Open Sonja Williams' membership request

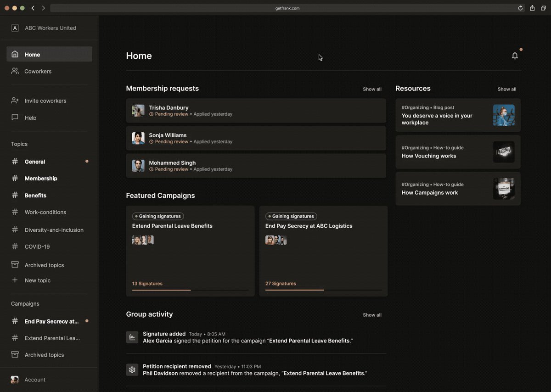(x=256, y=138)
